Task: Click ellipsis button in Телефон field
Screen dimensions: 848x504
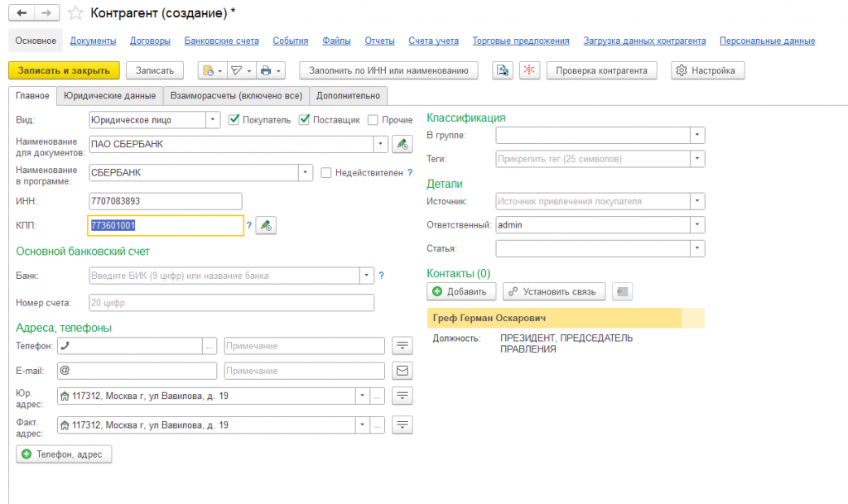Action: pos(210,346)
